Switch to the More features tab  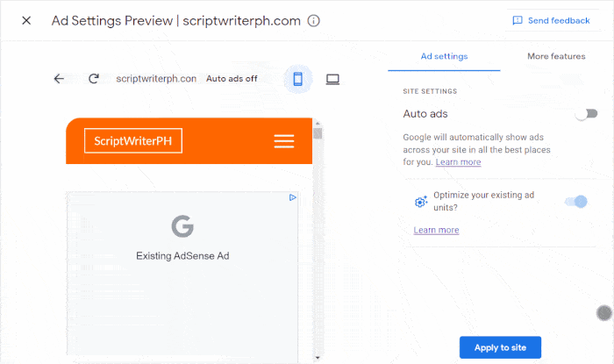tap(556, 56)
